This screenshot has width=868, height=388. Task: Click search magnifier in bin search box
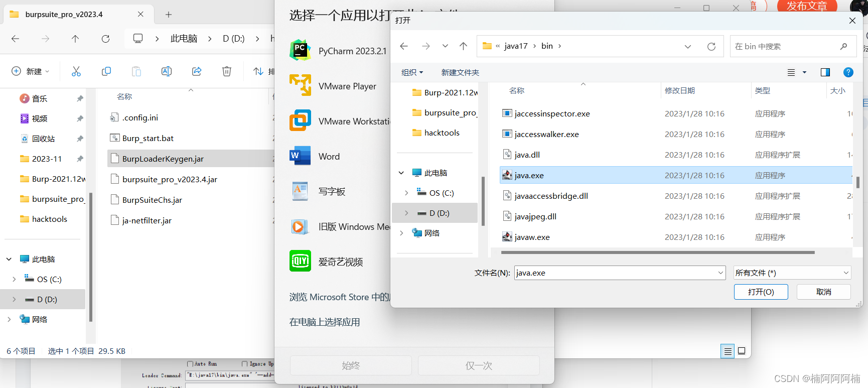(x=843, y=46)
